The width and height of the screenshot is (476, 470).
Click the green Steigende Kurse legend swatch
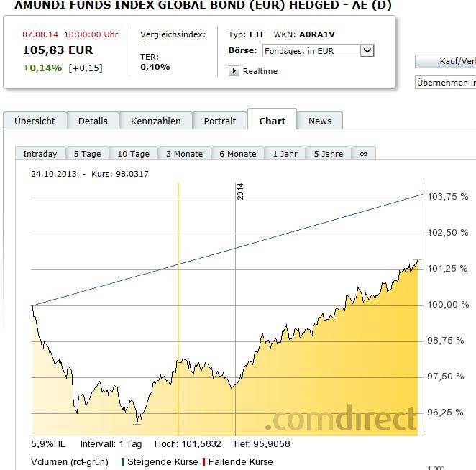coord(123,461)
